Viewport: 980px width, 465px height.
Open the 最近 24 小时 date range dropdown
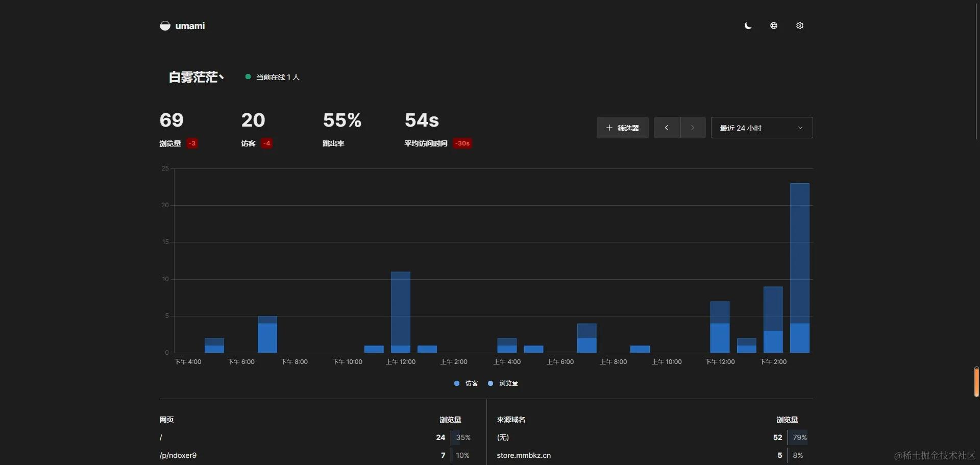pyautogui.click(x=762, y=128)
